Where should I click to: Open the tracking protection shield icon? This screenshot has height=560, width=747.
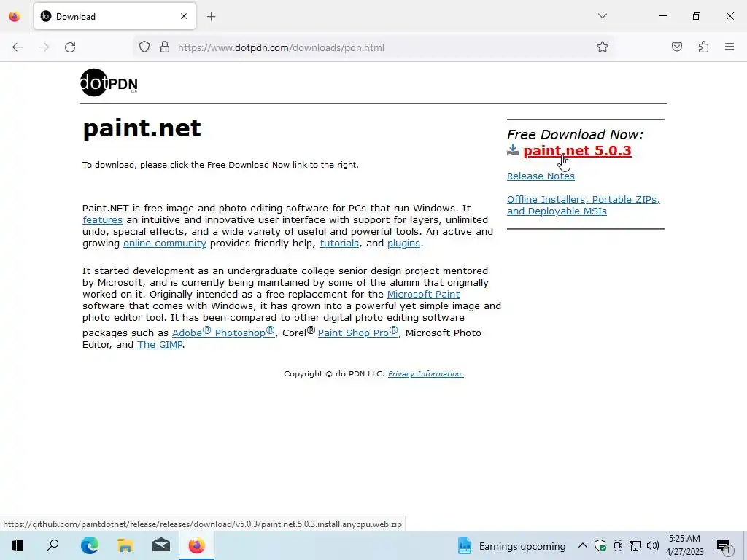144,47
